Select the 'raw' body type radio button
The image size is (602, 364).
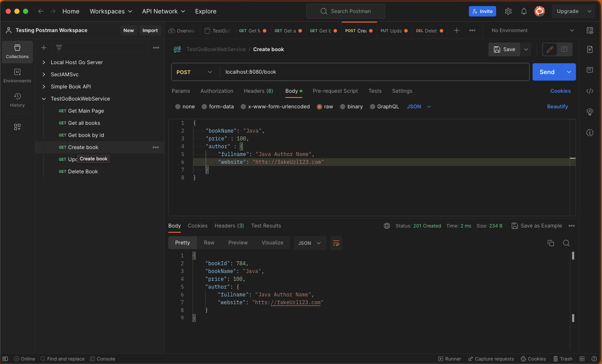pos(320,107)
